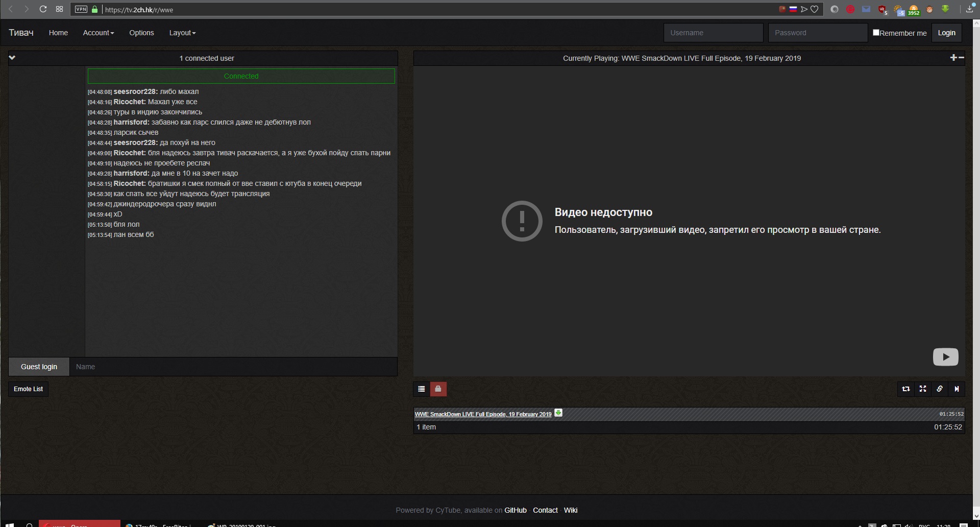Open the gray swirl extension icon
This screenshot has height=527, width=980.
coord(835,9)
